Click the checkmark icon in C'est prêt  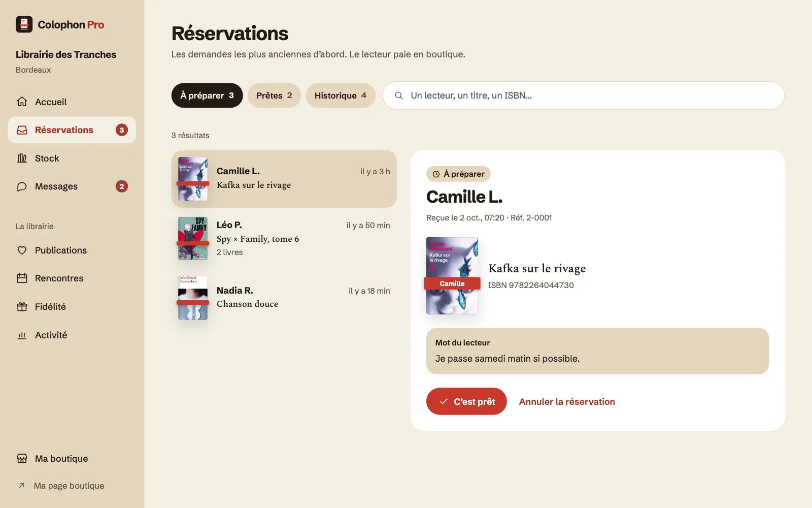[444, 401]
